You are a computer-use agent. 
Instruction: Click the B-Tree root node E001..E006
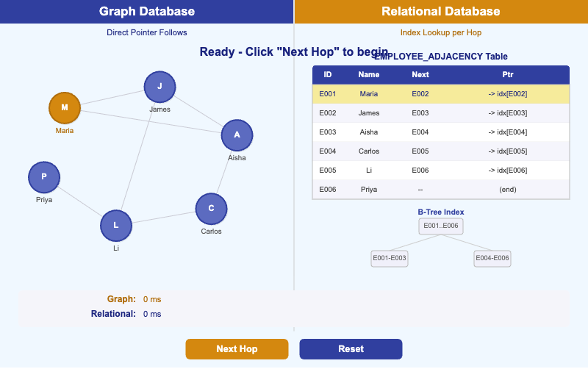coord(441,226)
